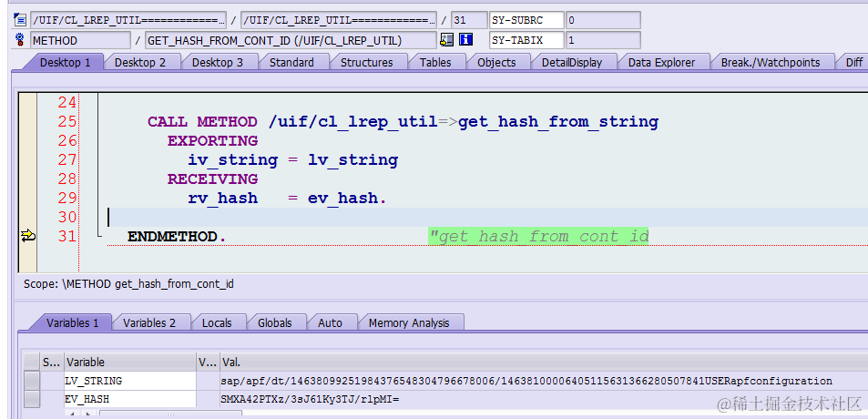Click the SY-TABIX field

tap(526, 40)
